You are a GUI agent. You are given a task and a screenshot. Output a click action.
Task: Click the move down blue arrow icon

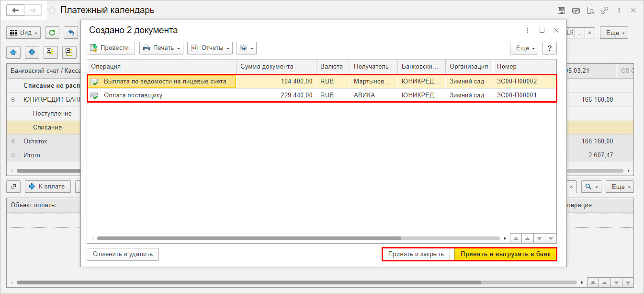[32, 52]
